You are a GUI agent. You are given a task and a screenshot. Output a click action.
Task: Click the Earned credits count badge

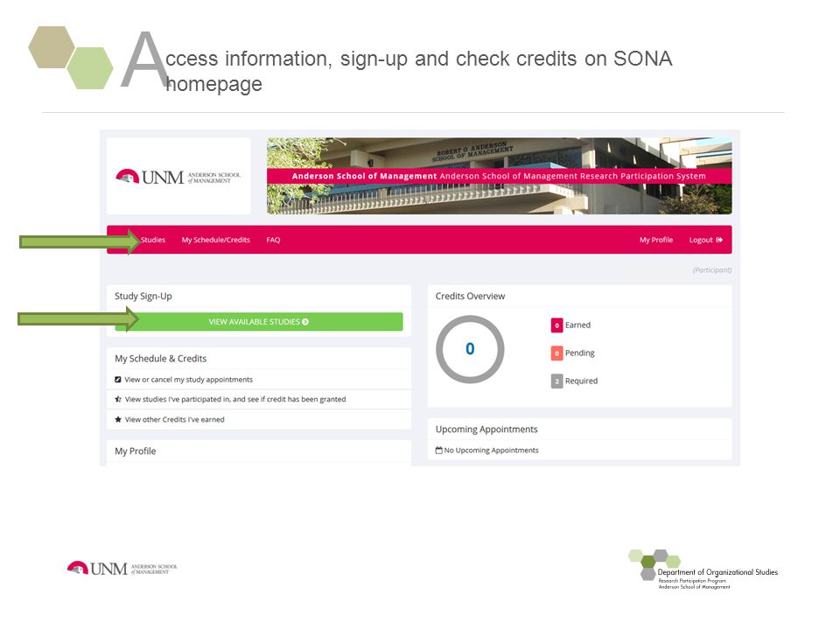tap(556, 325)
